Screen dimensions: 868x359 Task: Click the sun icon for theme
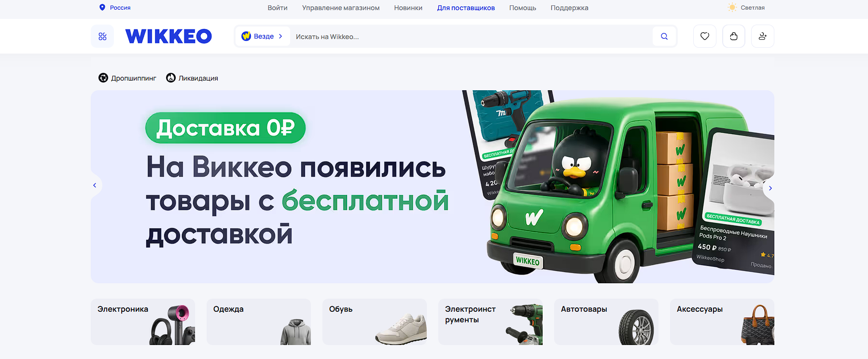click(732, 7)
